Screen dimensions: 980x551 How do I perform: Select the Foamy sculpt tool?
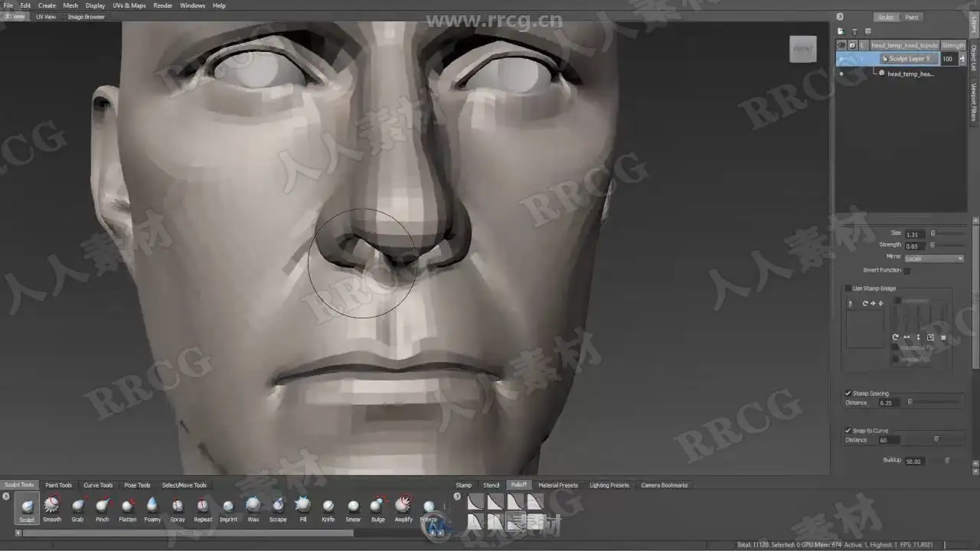(x=152, y=508)
